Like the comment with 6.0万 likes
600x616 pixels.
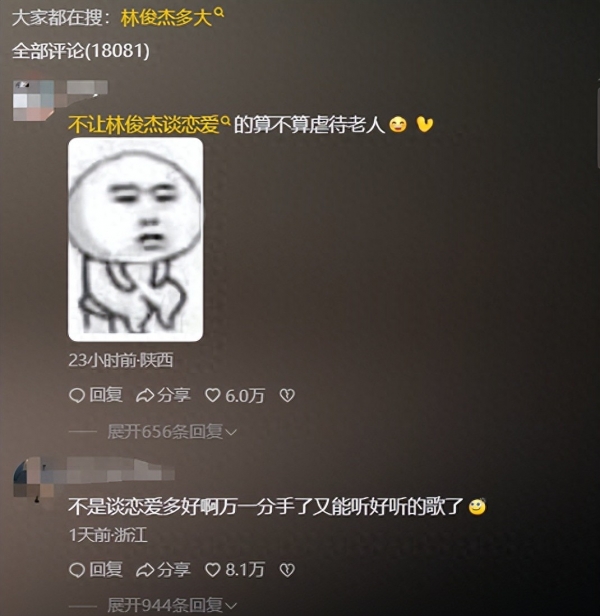point(213,395)
